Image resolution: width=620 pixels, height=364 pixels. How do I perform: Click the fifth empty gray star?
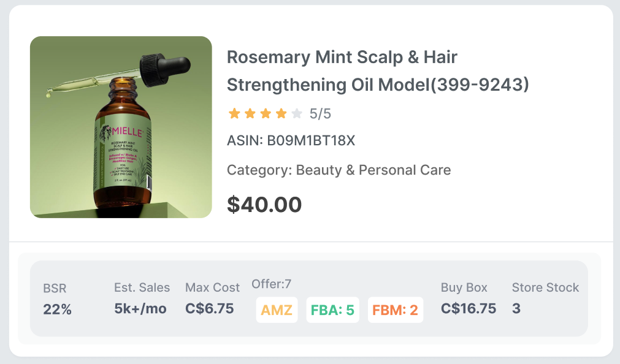tap(297, 114)
